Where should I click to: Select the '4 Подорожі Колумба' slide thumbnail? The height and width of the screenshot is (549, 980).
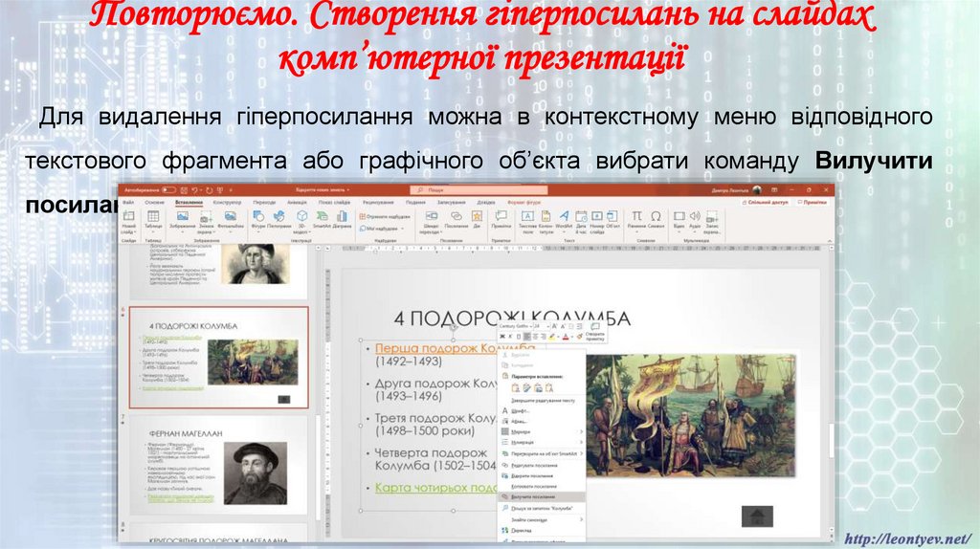(x=219, y=358)
